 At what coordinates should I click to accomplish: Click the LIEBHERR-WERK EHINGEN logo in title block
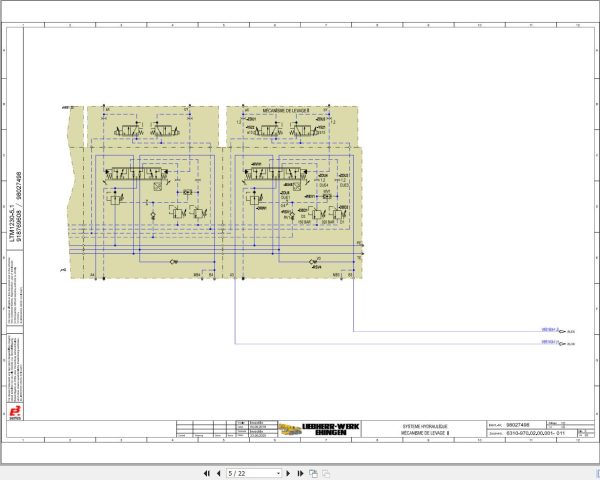331,429
